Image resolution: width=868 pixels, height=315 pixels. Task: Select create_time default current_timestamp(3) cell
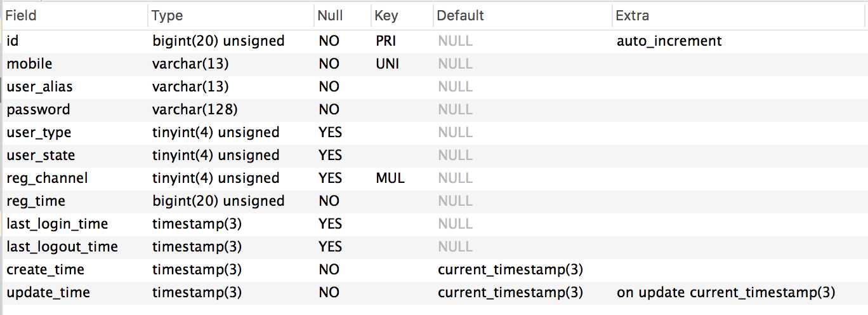[523, 269]
